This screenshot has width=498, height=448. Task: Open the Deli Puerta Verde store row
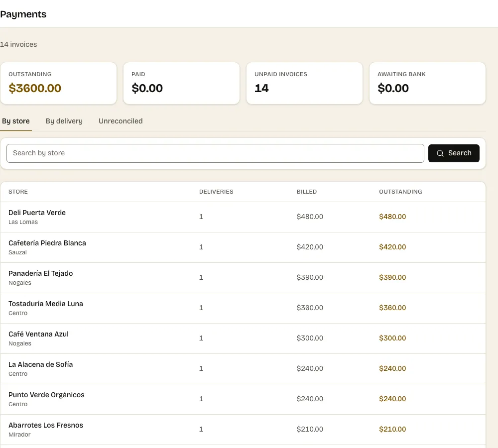(243, 217)
